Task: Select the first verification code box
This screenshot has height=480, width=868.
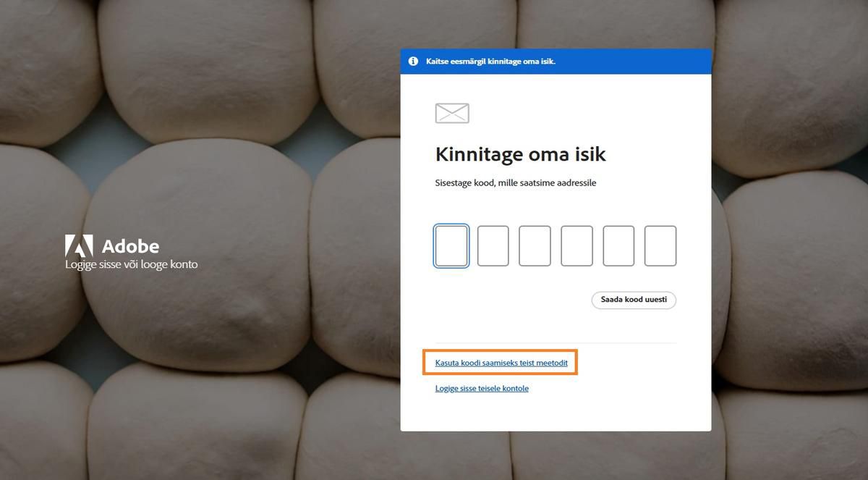Action: [x=451, y=245]
